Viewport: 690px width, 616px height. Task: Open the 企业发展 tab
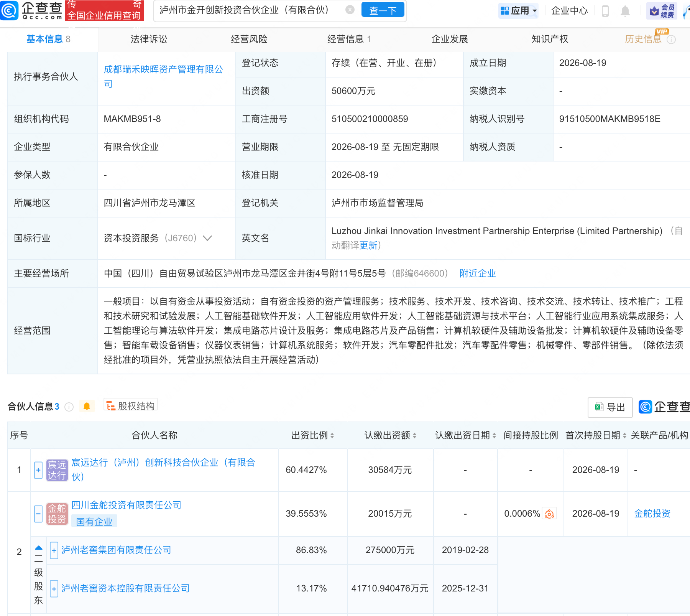click(x=450, y=39)
